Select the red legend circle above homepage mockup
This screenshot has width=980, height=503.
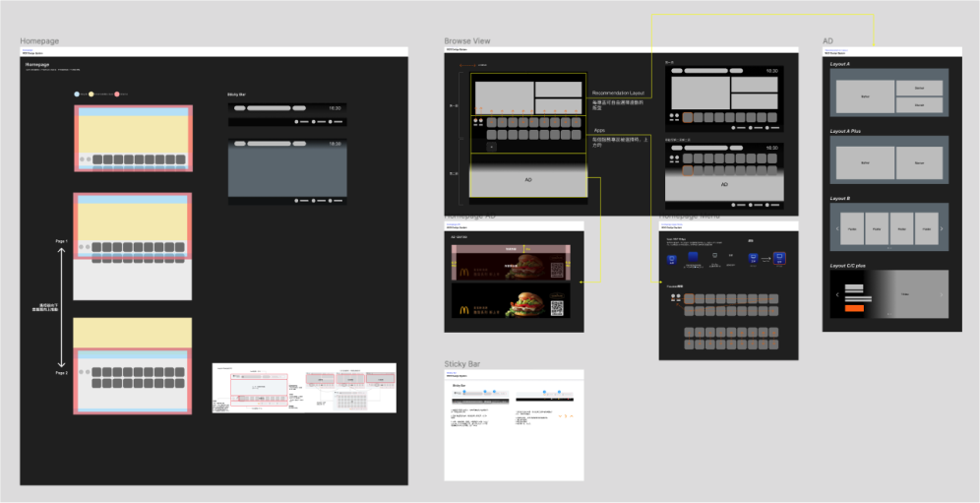click(117, 94)
